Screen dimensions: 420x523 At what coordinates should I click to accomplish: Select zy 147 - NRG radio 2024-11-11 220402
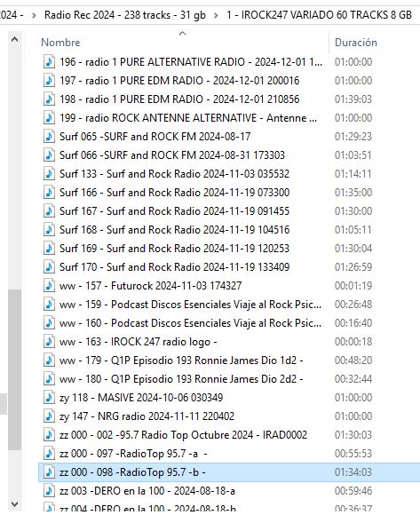click(x=147, y=417)
